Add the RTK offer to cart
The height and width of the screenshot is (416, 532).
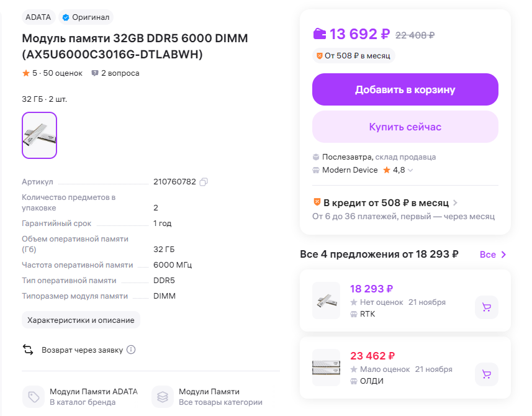(486, 307)
